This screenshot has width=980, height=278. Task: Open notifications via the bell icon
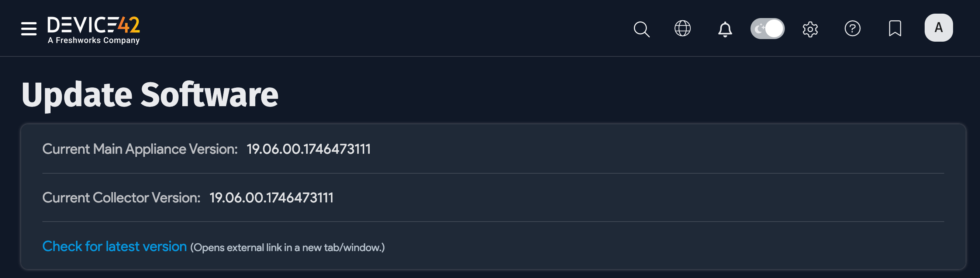click(725, 28)
